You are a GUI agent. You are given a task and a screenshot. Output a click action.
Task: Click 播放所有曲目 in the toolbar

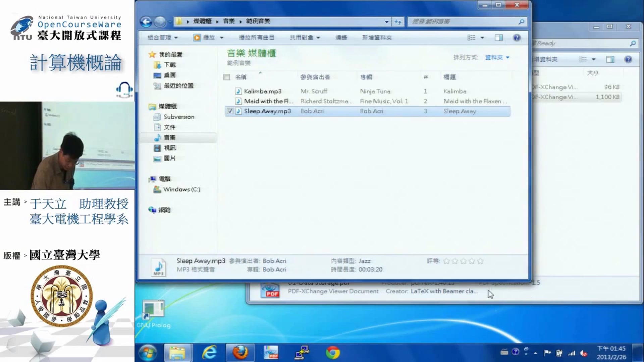pos(256,38)
